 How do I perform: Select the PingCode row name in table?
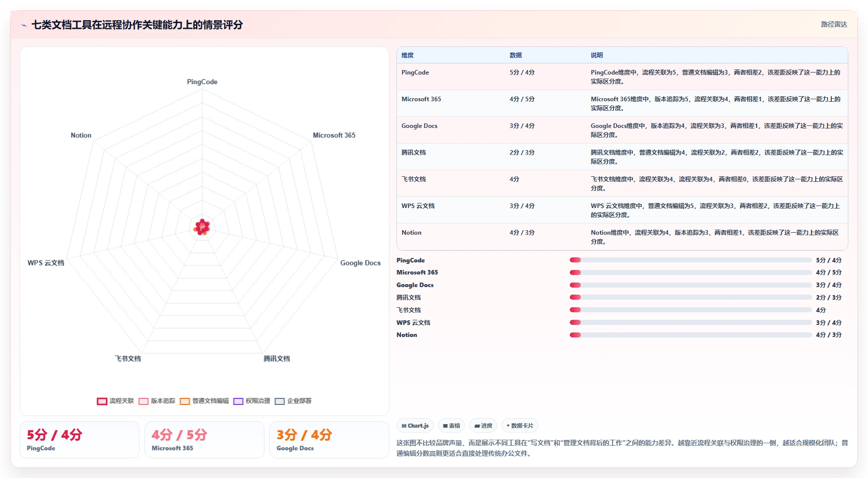(x=415, y=73)
